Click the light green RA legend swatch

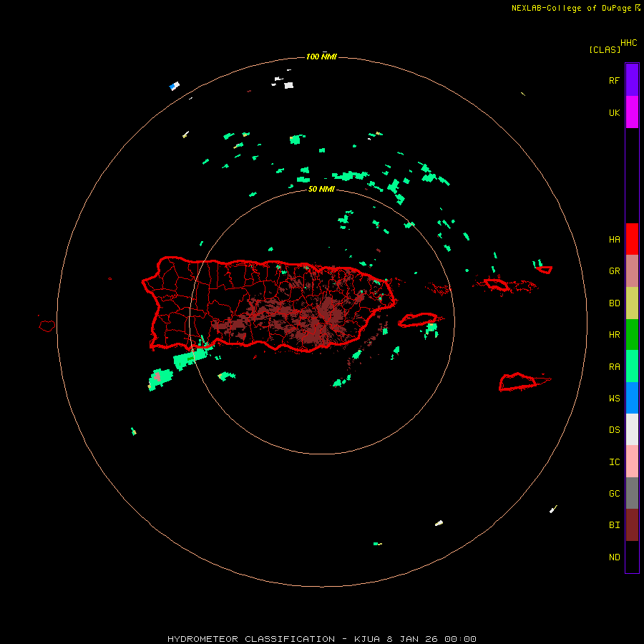pos(632,366)
